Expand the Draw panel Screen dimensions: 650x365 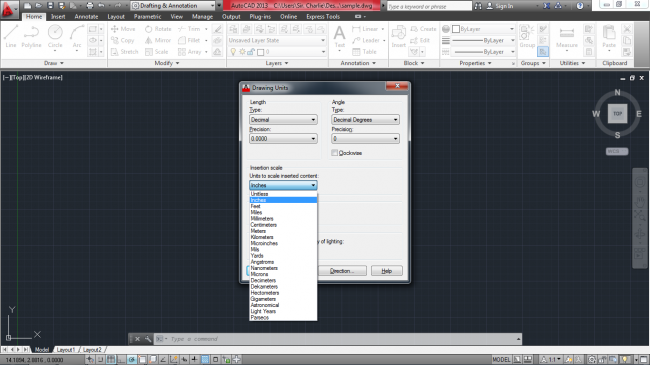coord(54,63)
